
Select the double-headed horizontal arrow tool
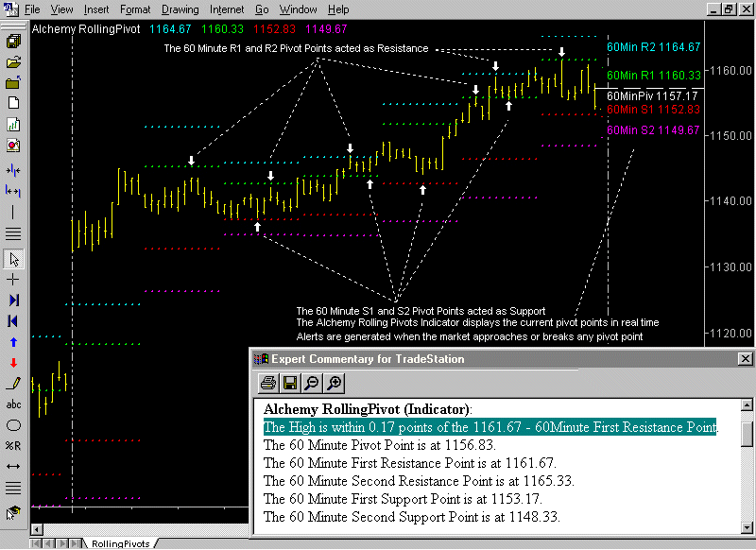click(x=13, y=467)
